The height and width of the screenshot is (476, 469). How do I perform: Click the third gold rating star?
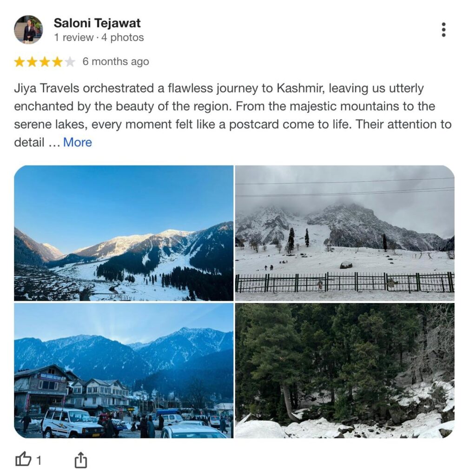click(45, 62)
